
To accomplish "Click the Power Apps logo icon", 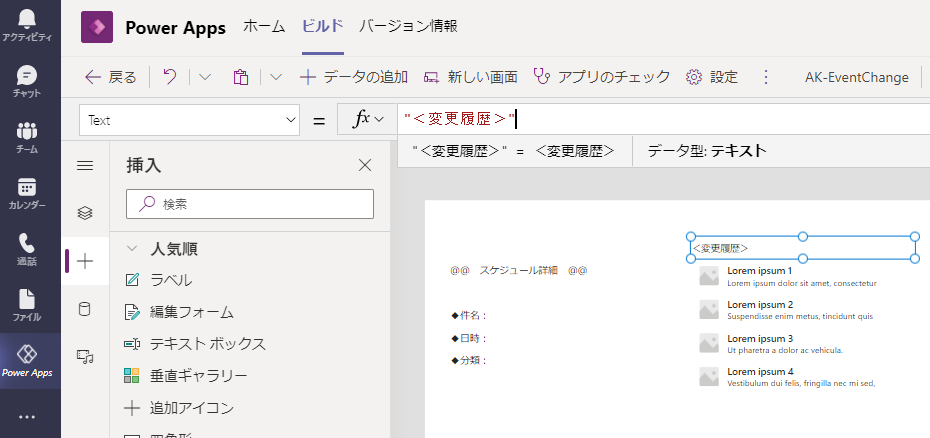I will pos(97,27).
